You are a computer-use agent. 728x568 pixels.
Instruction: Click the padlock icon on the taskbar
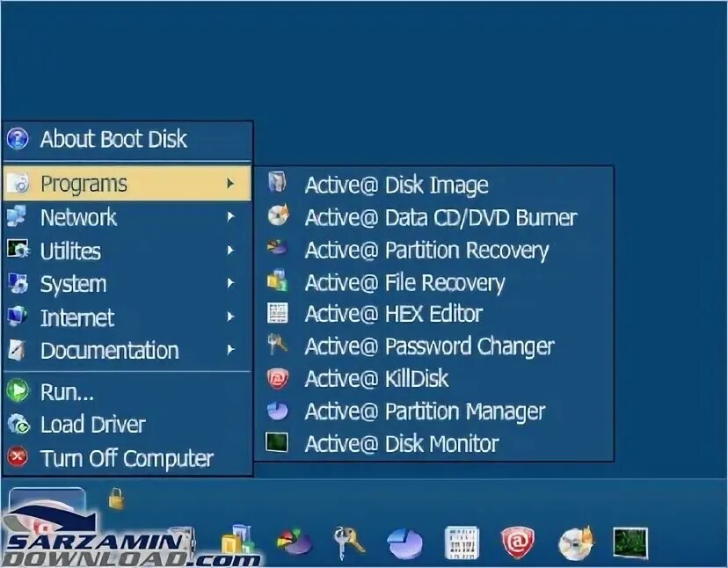coord(116,499)
